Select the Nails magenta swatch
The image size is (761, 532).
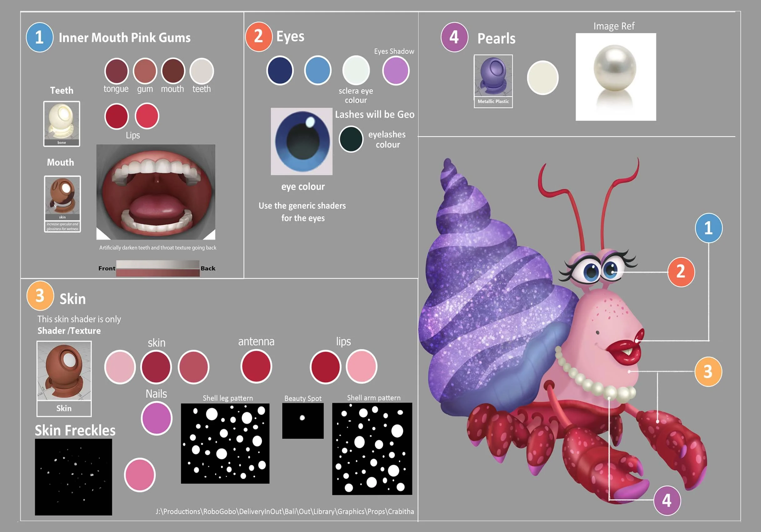point(157,418)
